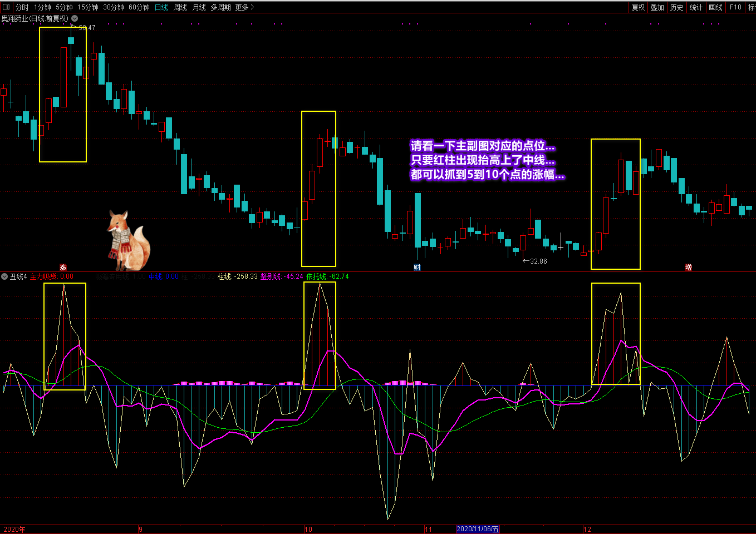Expand the 更多 periods menu

coord(244,7)
